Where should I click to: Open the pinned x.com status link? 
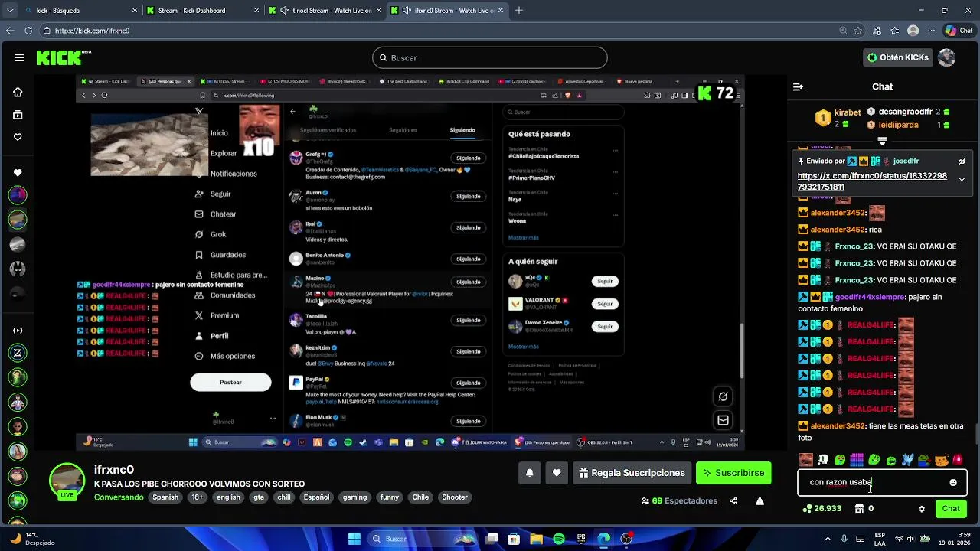click(872, 181)
